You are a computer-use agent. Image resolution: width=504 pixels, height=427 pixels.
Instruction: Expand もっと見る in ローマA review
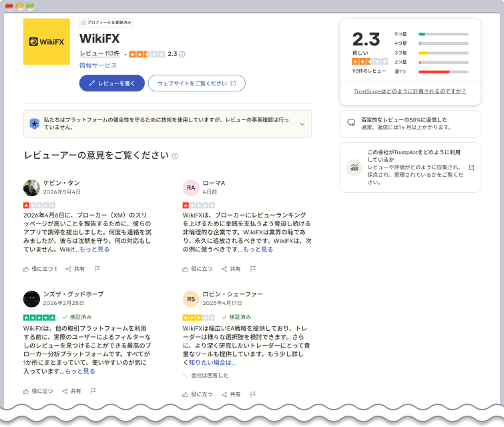(258, 250)
